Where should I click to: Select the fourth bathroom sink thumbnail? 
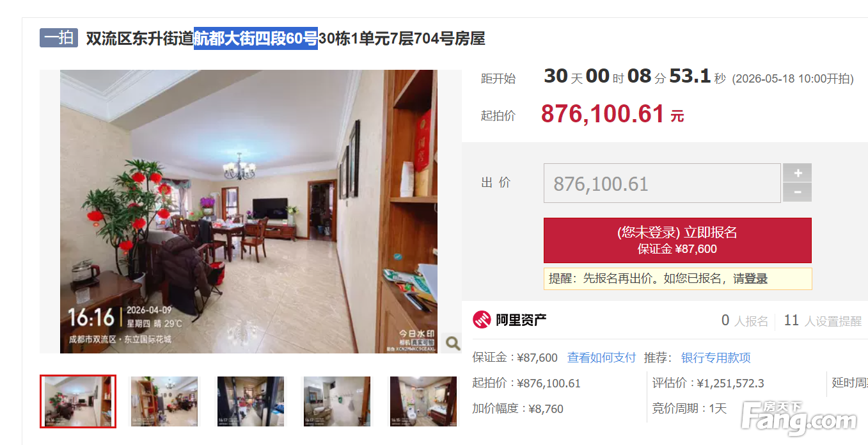click(x=337, y=401)
